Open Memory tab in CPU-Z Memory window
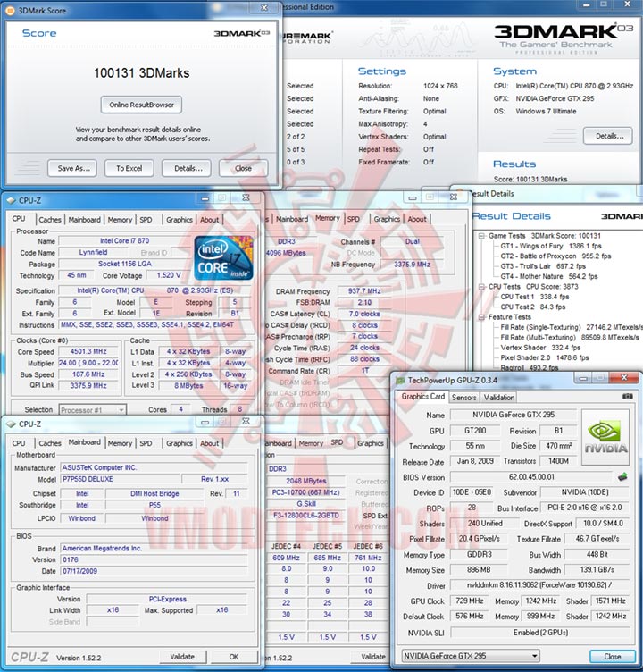 click(x=327, y=218)
